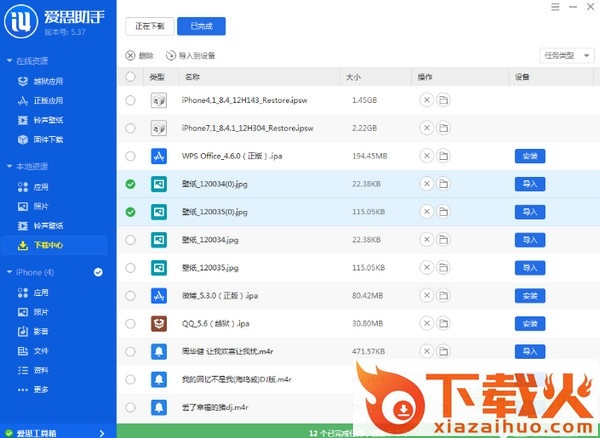Check the QQ_5.6 ipa row checkbox

[x=130, y=324]
